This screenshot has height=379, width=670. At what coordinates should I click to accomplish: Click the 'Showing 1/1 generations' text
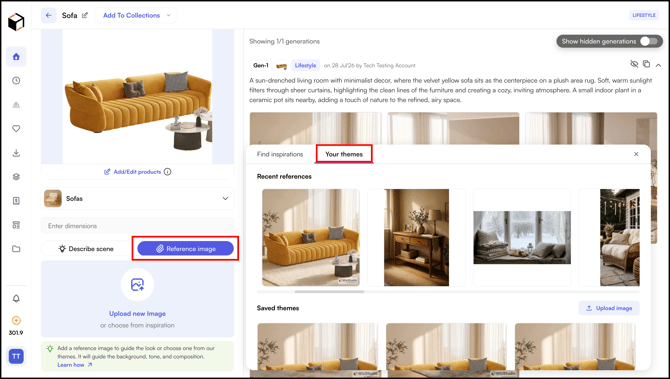(x=285, y=41)
